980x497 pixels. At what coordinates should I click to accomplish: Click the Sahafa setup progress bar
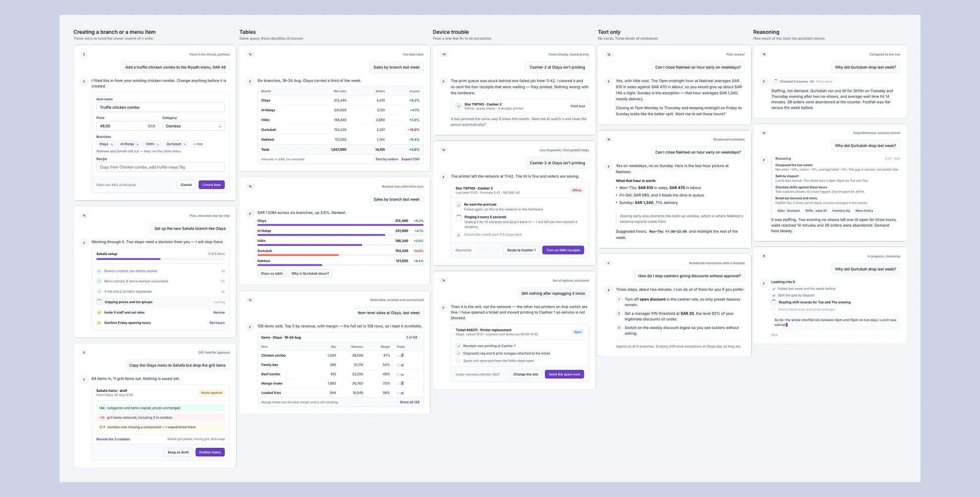click(x=160, y=259)
